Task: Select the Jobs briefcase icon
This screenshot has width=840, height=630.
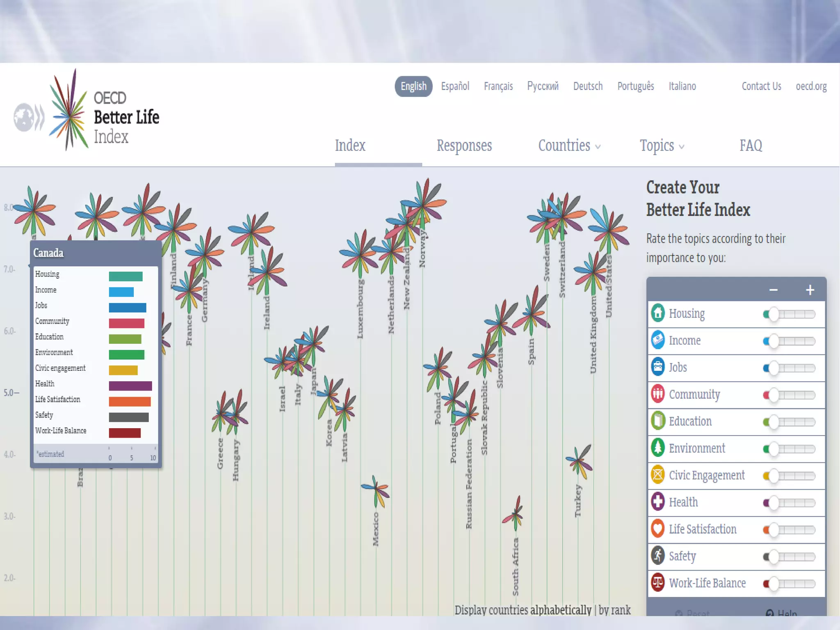Action: (658, 367)
